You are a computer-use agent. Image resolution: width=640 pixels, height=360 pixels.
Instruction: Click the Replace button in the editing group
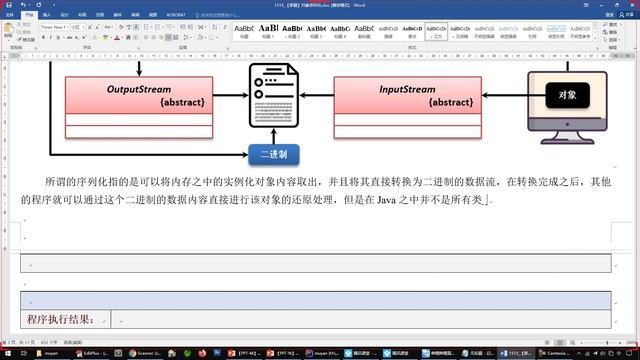611,32
